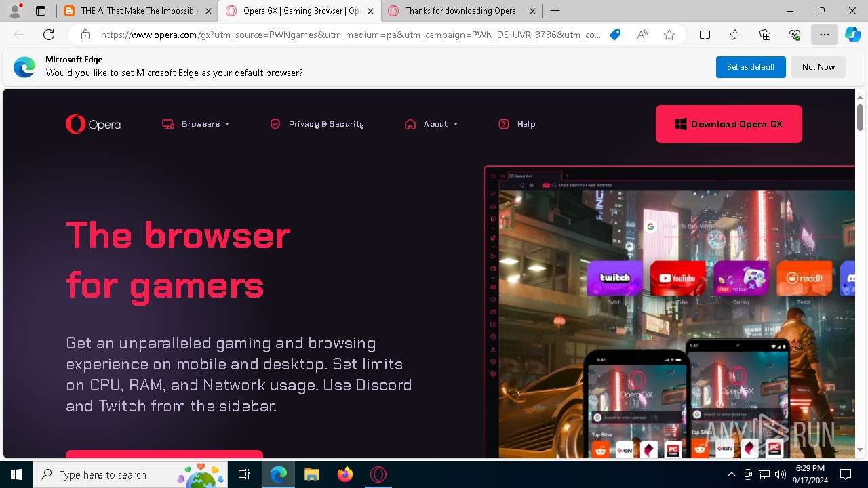Click the Opera logo on the page
Viewport: 868px width, 488px height.
94,124
